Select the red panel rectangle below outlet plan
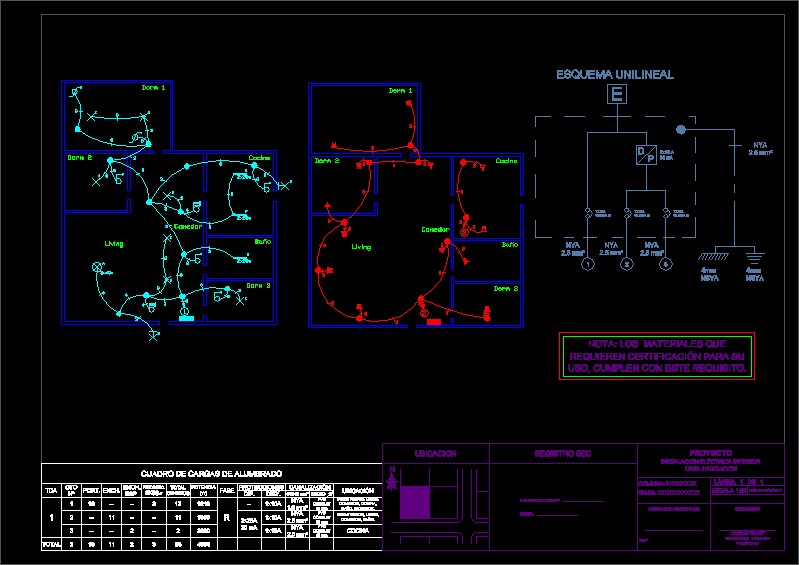Image resolution: width=799 pixels, height=565 pixels. pyautogui.click(x=433, y=321)
